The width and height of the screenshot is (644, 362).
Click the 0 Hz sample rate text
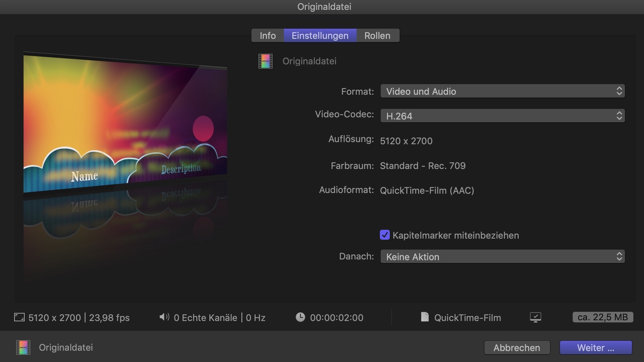click(256, 318)
